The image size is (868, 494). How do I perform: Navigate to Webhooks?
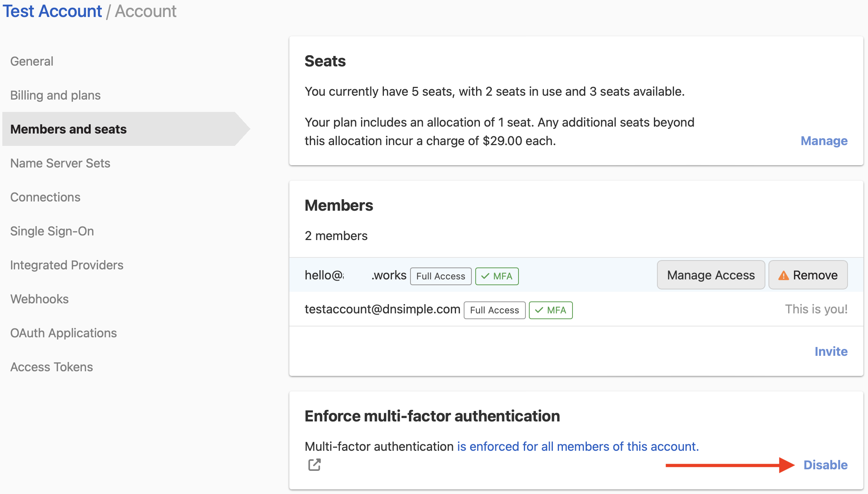(x=39, y=299)
